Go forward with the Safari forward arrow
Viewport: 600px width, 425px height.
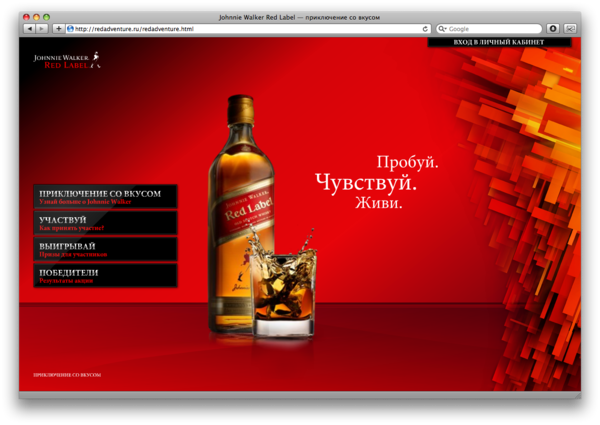click(x=42, y=29)
